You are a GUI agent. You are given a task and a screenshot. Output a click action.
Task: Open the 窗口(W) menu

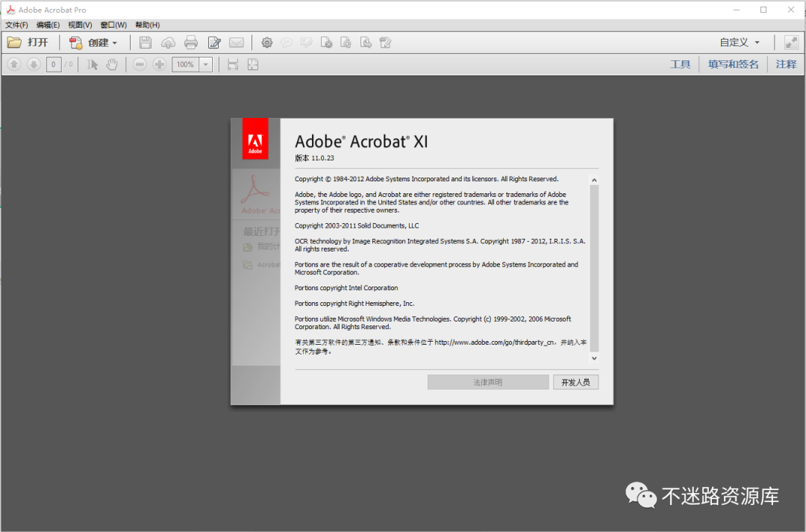pyautogui.click(x=113, y=25)
